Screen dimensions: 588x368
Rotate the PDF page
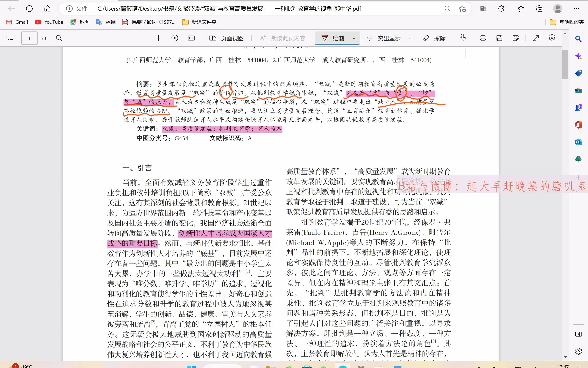point(175,38)
